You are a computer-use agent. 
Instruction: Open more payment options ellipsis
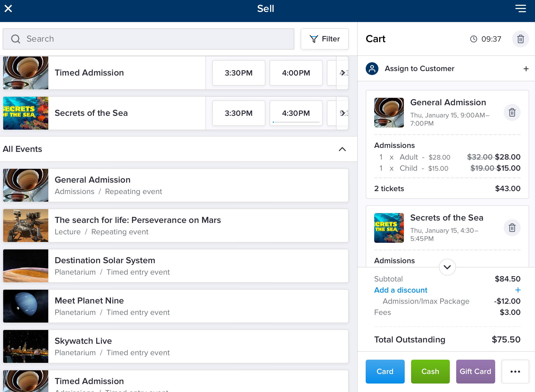click(x=515, y=371)
